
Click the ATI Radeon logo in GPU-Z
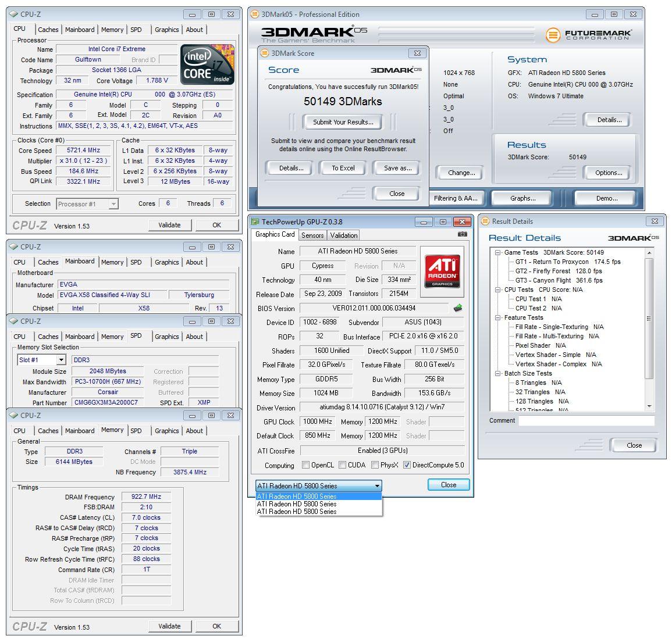pyautogui.click(x=442, y=272)
